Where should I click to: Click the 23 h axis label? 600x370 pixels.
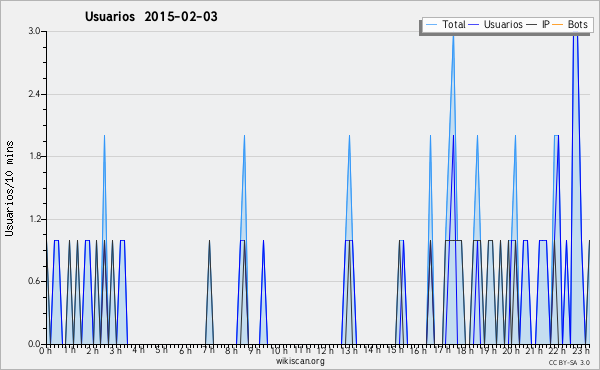pyautogui.click(x=581, y=350)
